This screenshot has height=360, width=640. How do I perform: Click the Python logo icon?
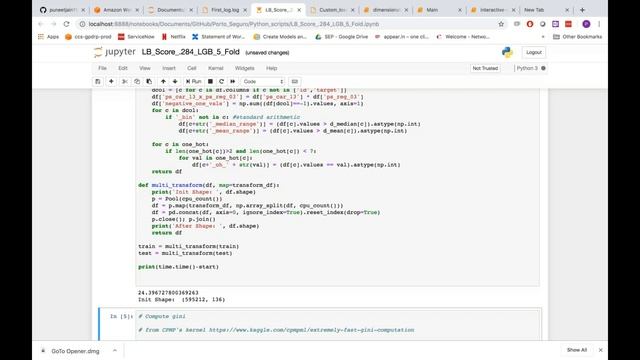click(507, 52)
